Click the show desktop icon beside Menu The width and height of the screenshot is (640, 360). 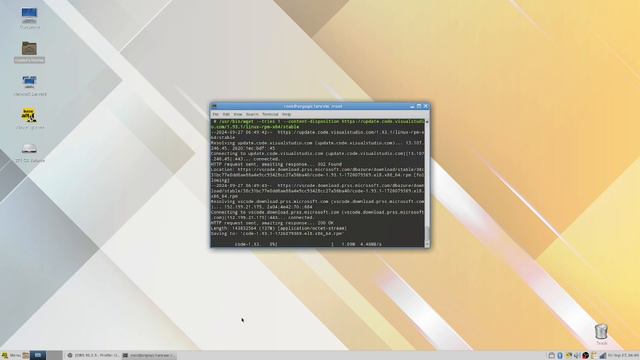[x=26, y=356]
